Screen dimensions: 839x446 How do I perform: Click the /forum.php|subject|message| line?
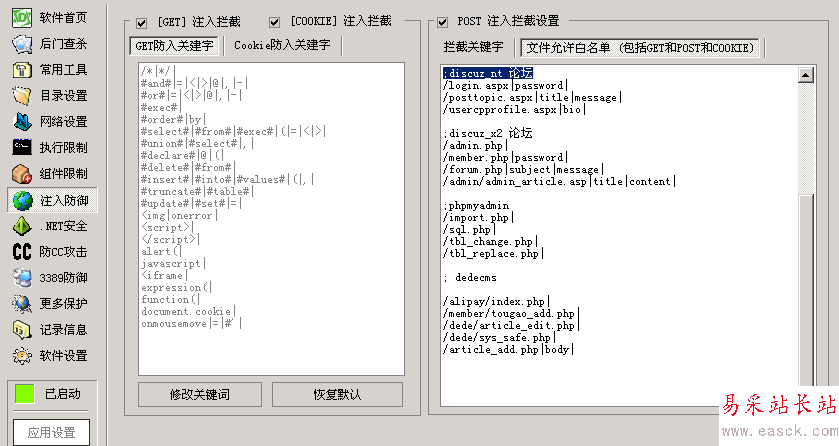[523, 170]
